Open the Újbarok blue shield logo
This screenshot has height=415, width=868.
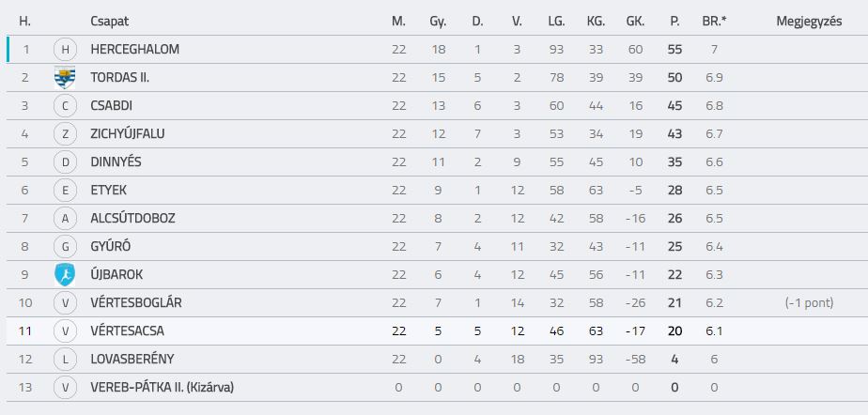coord(65,274)
